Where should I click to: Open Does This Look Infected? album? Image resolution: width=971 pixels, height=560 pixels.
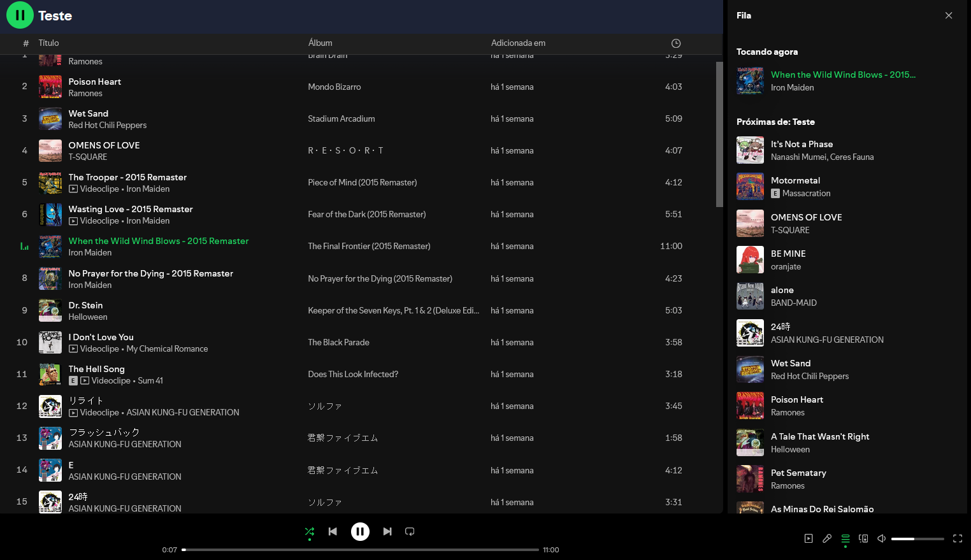(353, 374)
